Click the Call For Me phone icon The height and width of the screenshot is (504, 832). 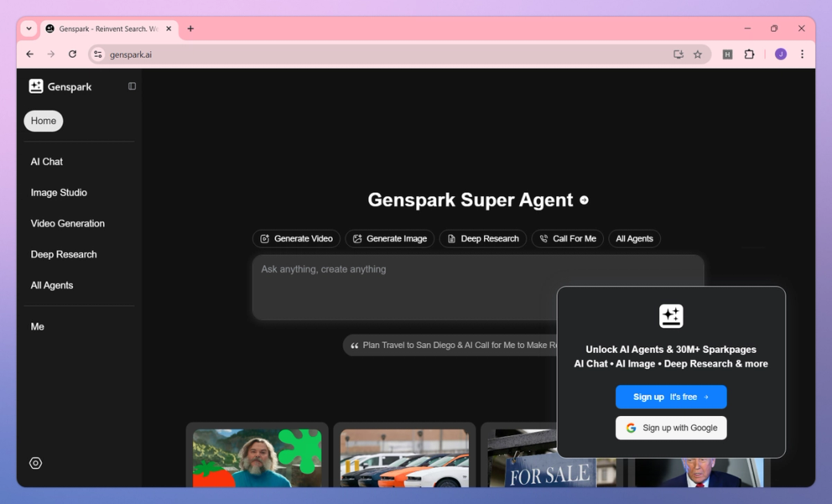click(543, 238)
